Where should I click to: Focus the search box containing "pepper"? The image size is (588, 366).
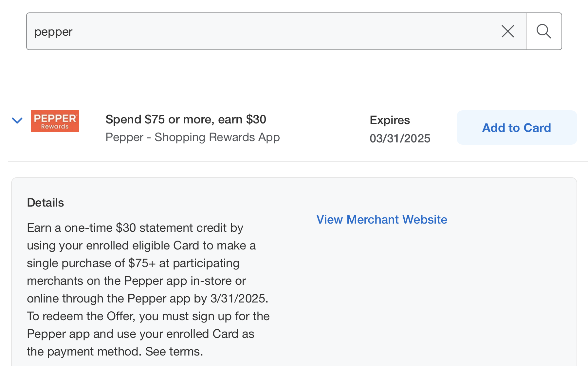(x=276, y=31)
